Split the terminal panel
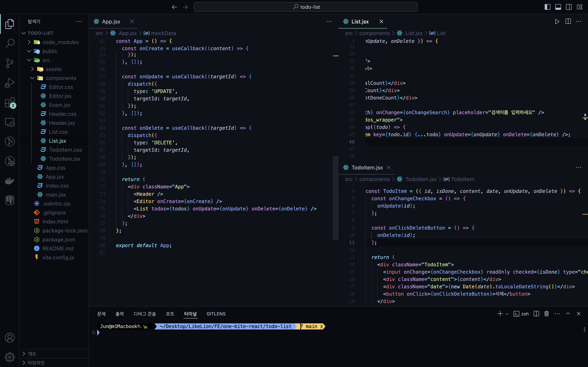 536,314
